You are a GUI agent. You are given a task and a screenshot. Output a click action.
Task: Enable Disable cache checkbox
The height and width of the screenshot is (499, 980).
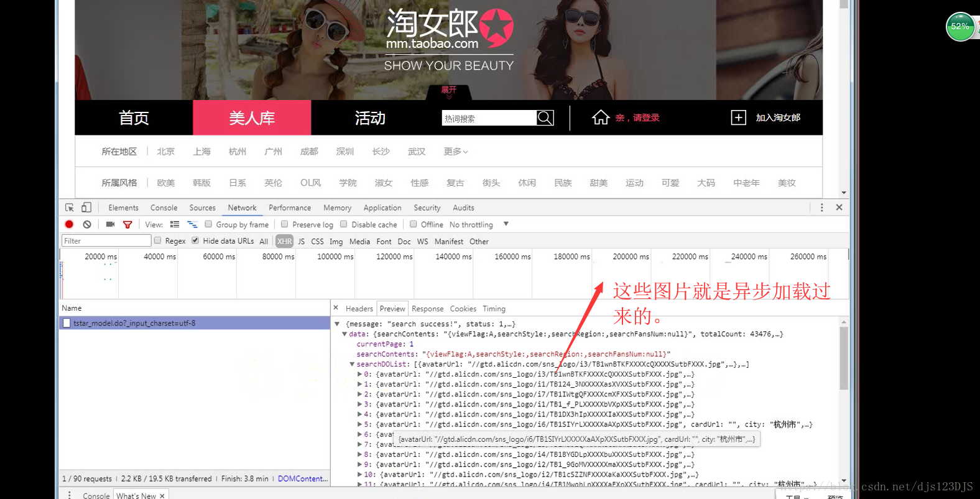click(343, 224)
